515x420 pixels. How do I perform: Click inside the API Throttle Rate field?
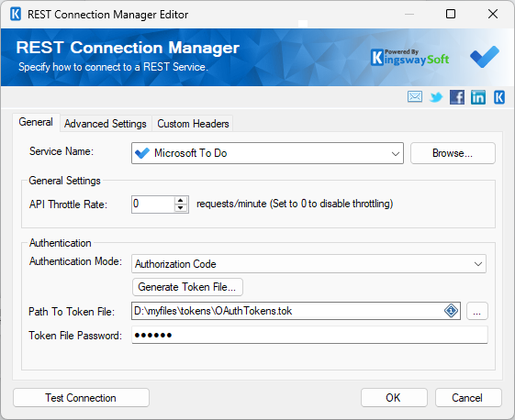(x=153, y=204)
